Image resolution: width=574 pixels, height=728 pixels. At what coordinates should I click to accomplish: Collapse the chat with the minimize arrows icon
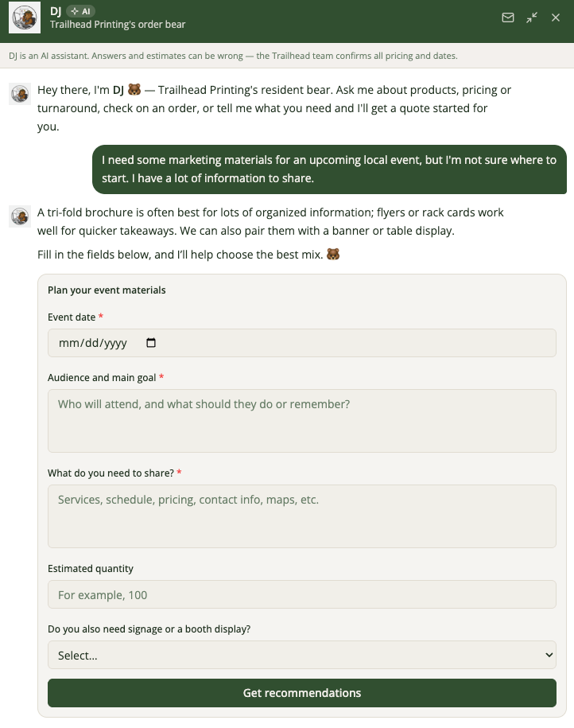click(x=532, y=18)
